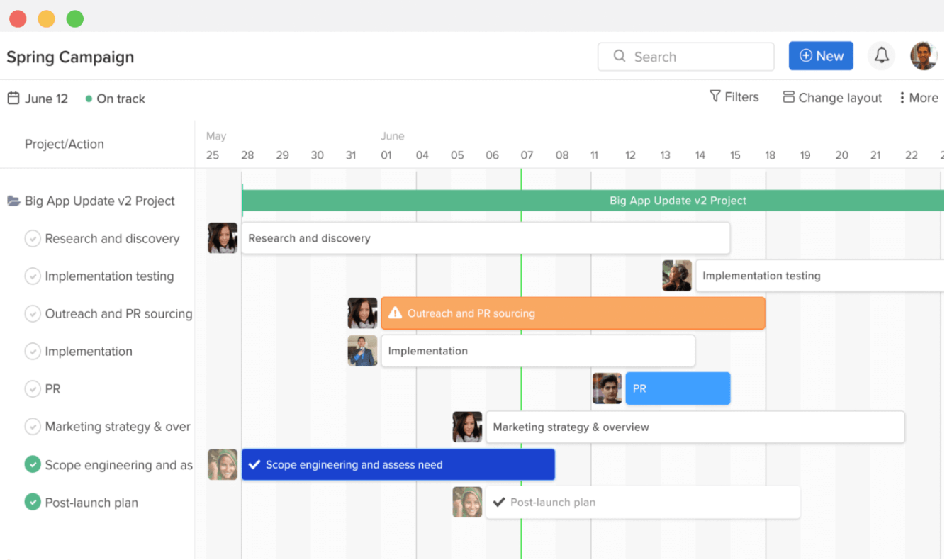Click the assignee avatar beside Implementation testing bar

[x=677, y=276]
